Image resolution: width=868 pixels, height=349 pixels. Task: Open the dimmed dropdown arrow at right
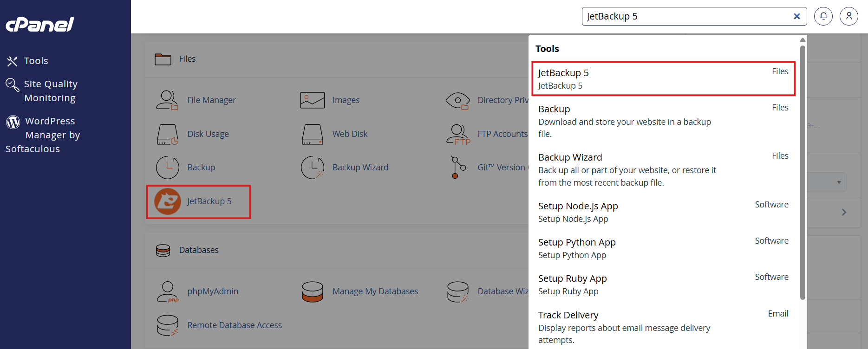coord(839,182)
